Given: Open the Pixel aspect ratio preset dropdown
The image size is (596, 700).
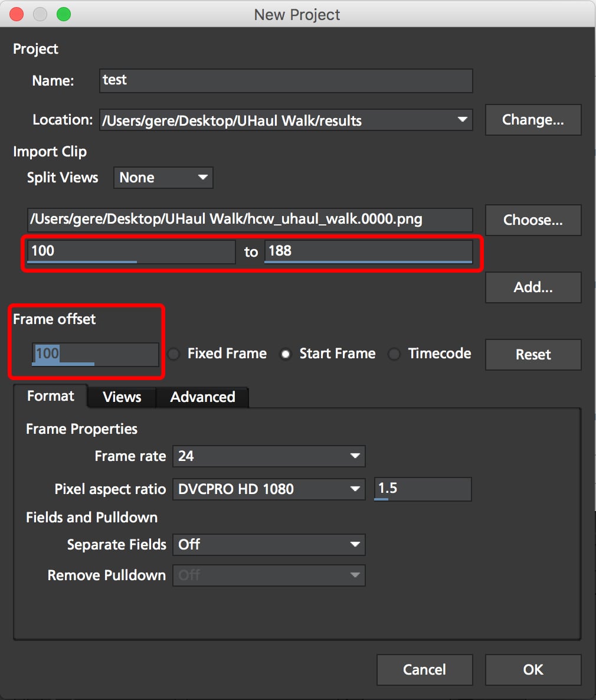Looking at the screenshot, I should pos(268,489).
